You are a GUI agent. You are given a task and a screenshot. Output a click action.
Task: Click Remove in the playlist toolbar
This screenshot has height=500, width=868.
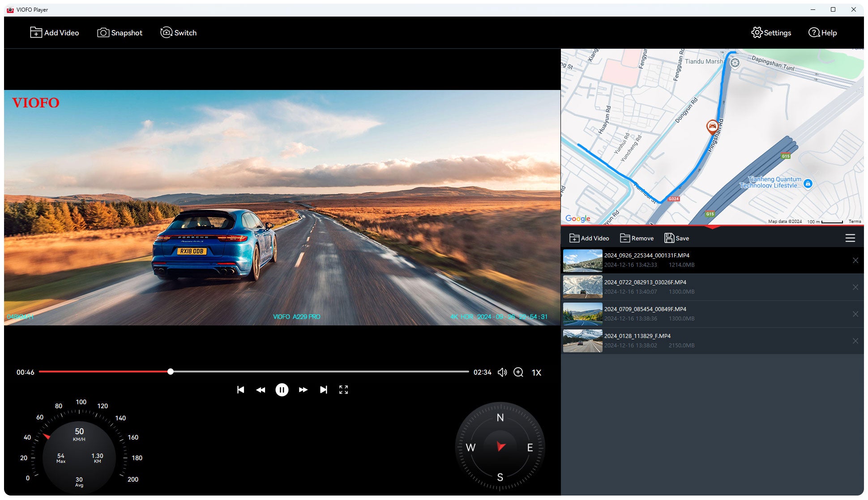coord(637,238)
